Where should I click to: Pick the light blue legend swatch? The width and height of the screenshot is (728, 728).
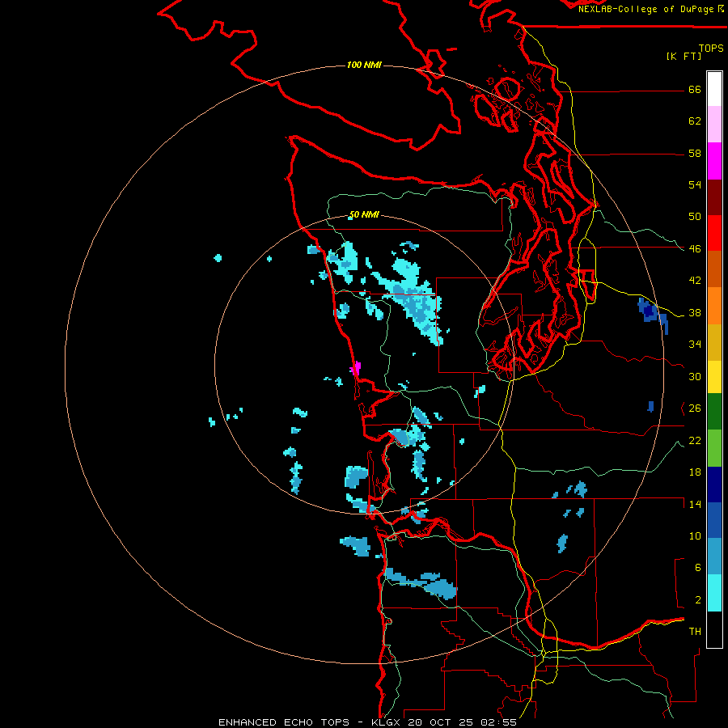(x=714, y=557)
